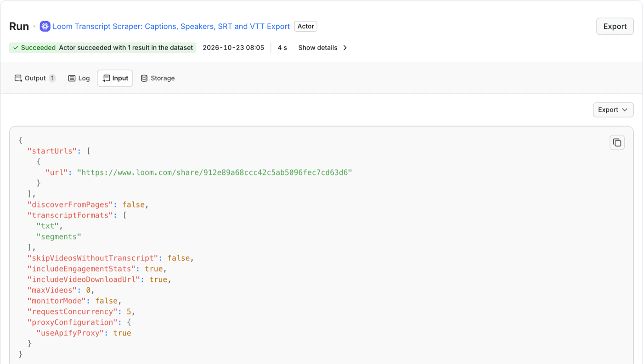Click the Output count badge 1
The image size is (643, 364).
tap(52, 78)
